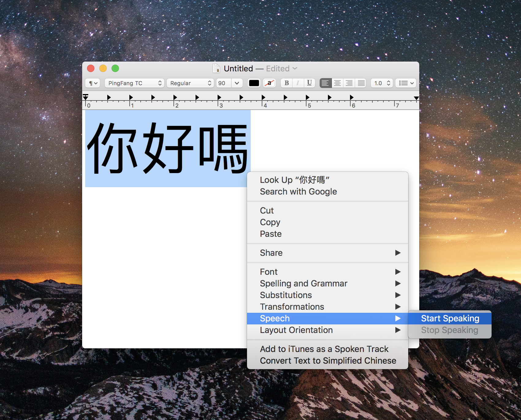
Task: Open the font size 90 dropdown
Action: pyautogui.click(x=229, y=83)
